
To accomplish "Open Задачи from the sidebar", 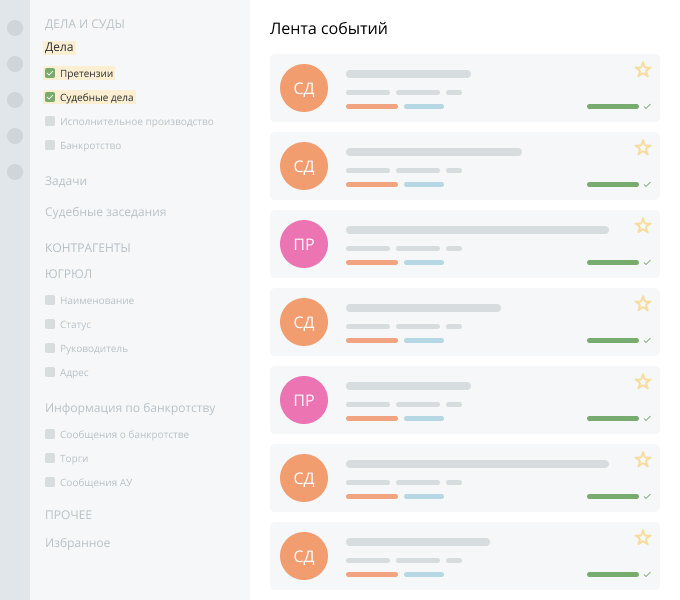I will click(x=66, y=181).
